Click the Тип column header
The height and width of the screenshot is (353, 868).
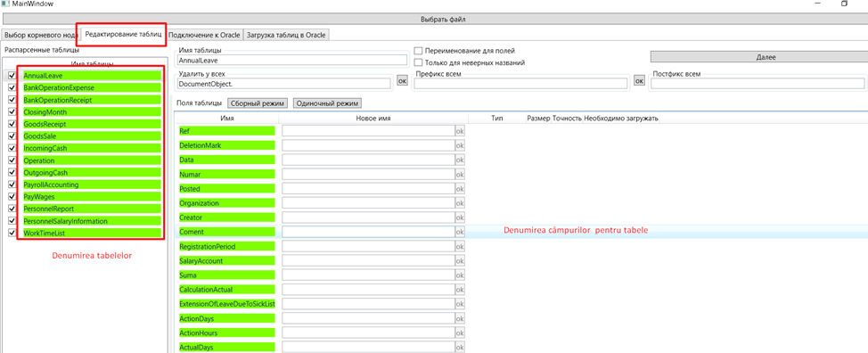point(497,119)
